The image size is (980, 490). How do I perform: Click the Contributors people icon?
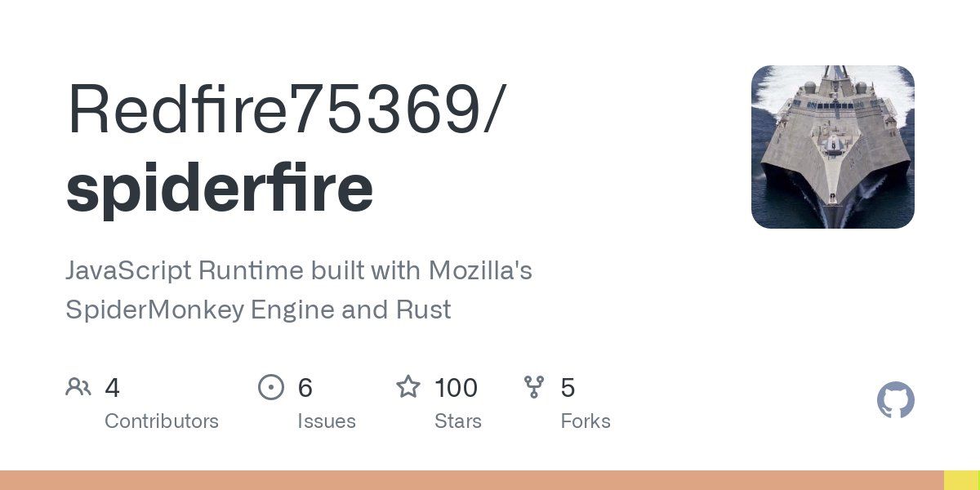[78, 387]
